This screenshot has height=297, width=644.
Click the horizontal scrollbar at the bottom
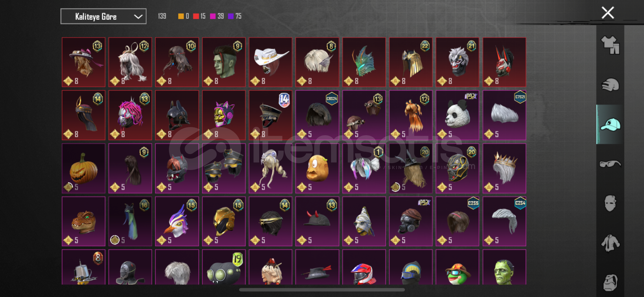click(322, 290)
